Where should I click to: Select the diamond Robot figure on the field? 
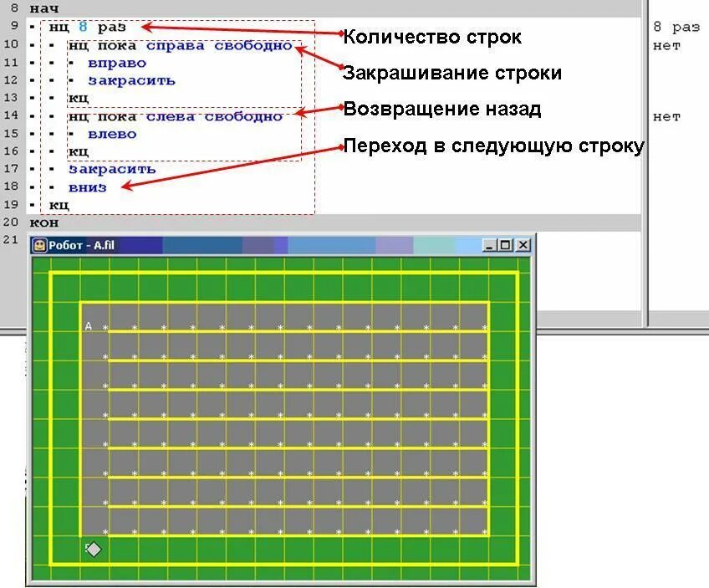pyautogui.click(x=92, y=549)
